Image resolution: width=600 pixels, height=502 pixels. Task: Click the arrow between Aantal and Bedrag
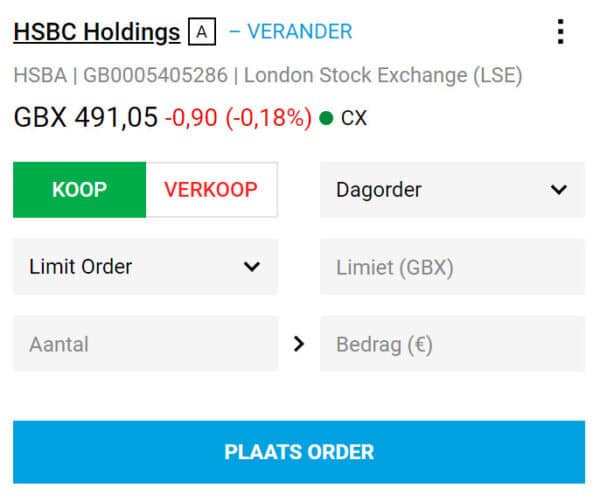pyautogui.click(x=298, y=344)
